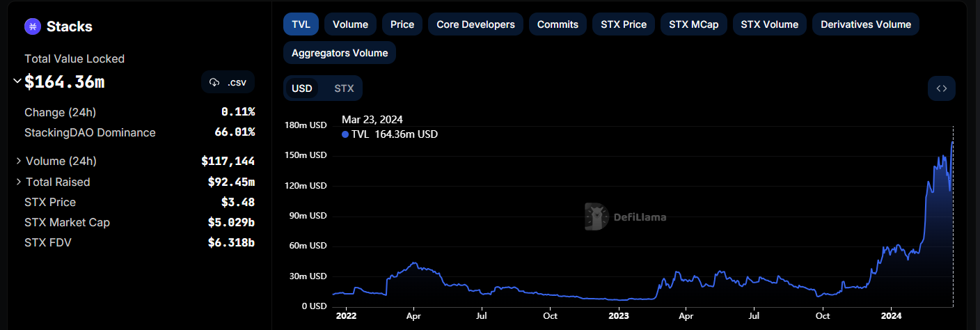Click the $3.48 STX price value

pos(238,202)
